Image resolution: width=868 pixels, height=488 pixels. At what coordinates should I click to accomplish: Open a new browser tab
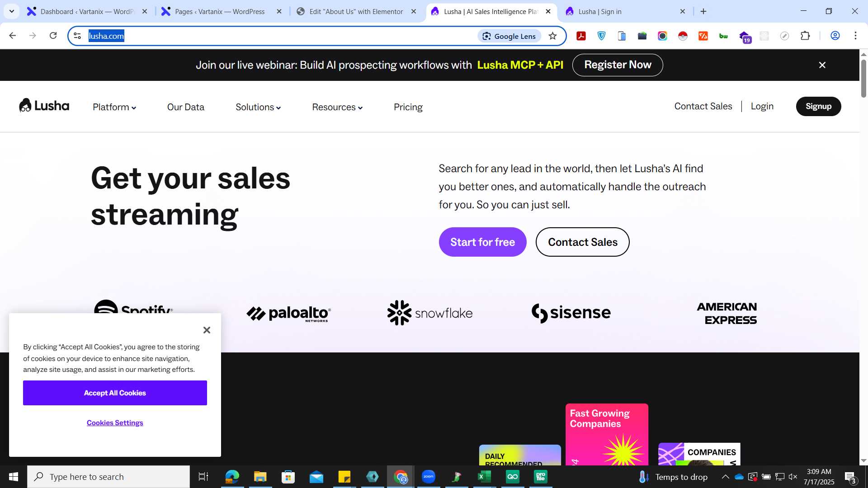pos(703,11)
